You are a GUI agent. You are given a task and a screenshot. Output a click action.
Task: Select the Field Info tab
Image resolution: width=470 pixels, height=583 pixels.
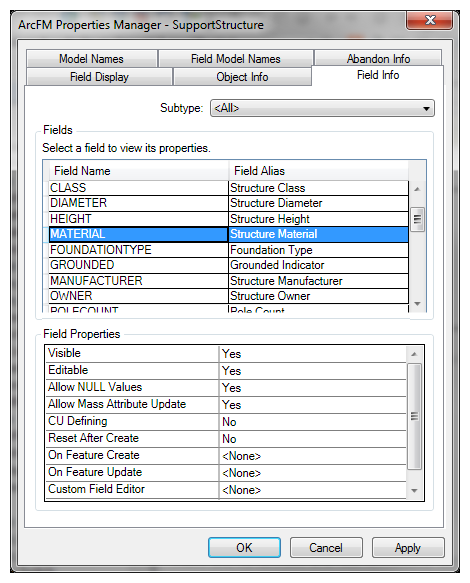[x=378, y=75]
